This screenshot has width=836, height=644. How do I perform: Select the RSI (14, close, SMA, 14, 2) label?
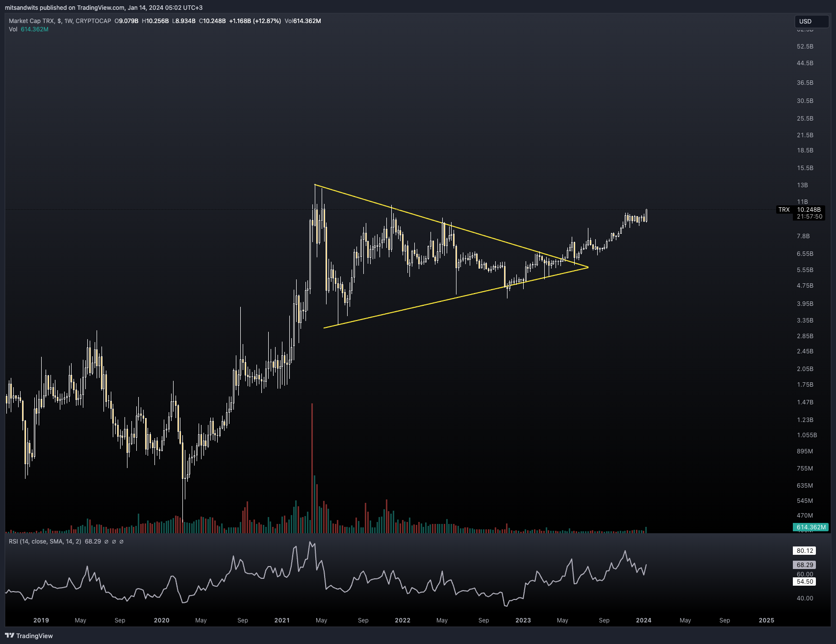pyautogui.click(x=45, y=542)
